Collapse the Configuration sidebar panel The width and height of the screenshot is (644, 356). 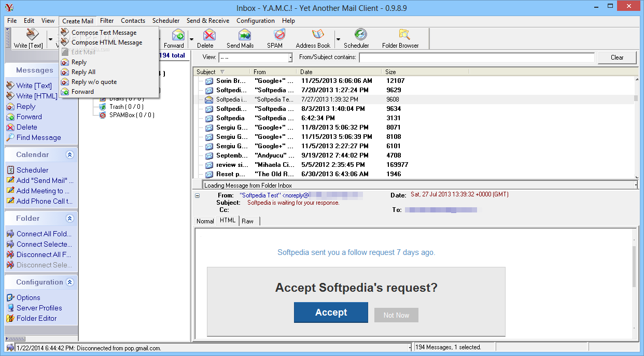69,282
